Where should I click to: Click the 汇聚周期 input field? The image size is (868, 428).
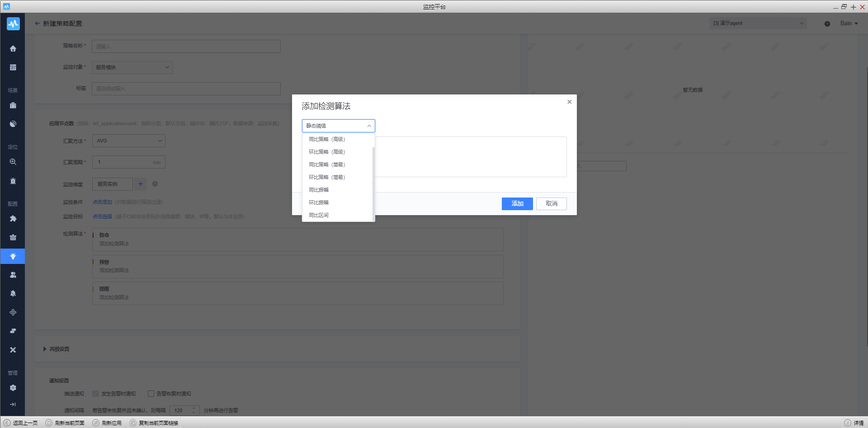(x=129, y=162)
